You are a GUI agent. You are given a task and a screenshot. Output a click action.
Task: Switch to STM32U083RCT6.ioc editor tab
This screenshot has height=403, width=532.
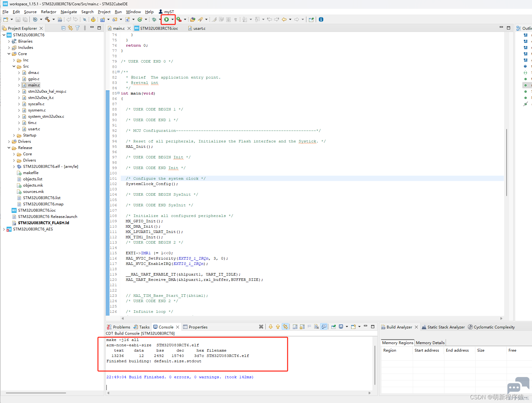(x=156, y=28)
